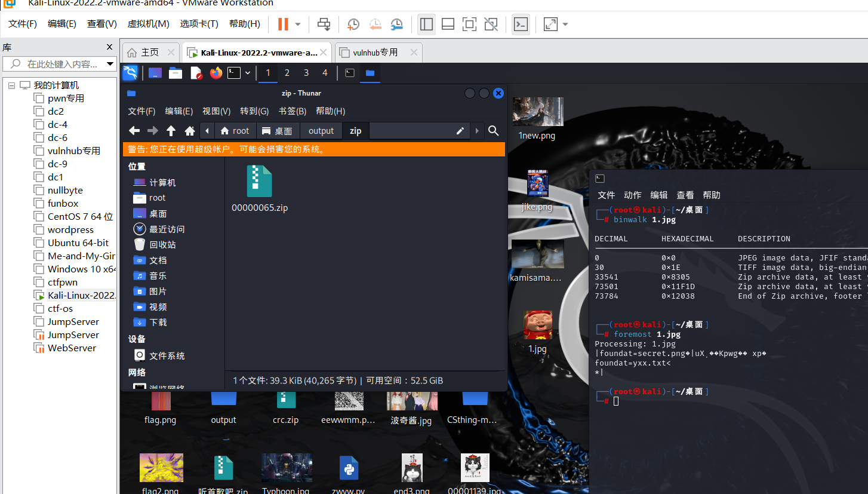Screen dimensions: 868x494
Task: Toggle the Unity mode icon
Action: (491, 24)
